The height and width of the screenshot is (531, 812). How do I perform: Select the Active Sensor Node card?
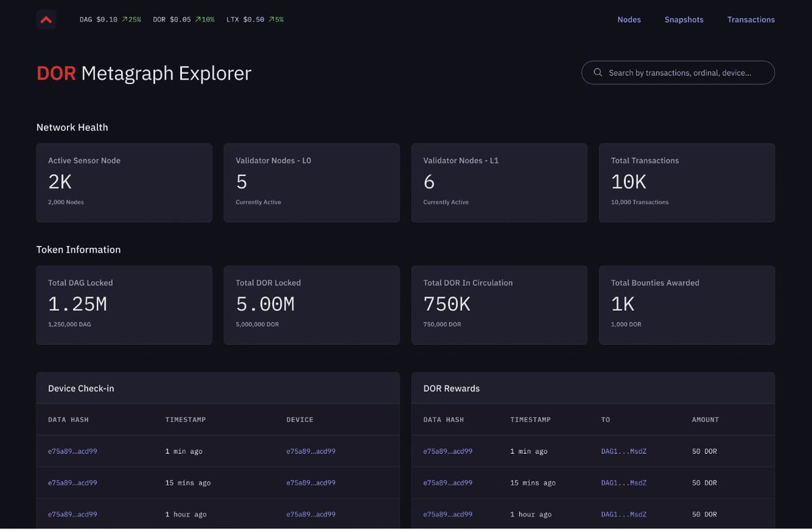pos(124,183)
